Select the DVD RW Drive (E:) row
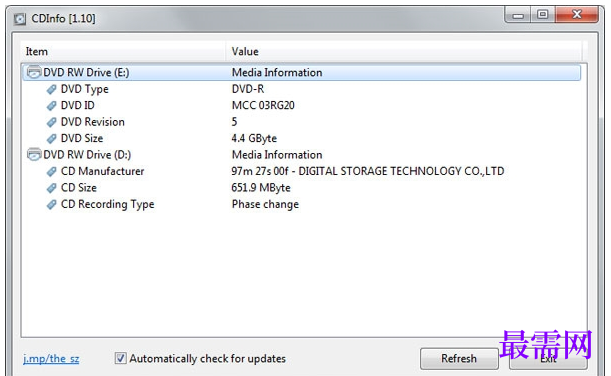611x376 pixels. 302,72
